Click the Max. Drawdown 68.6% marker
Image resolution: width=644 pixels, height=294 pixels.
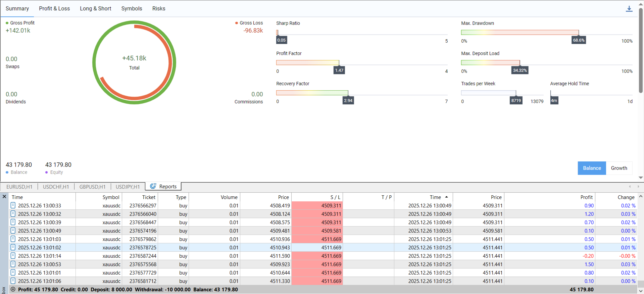(x=579, y=40)
